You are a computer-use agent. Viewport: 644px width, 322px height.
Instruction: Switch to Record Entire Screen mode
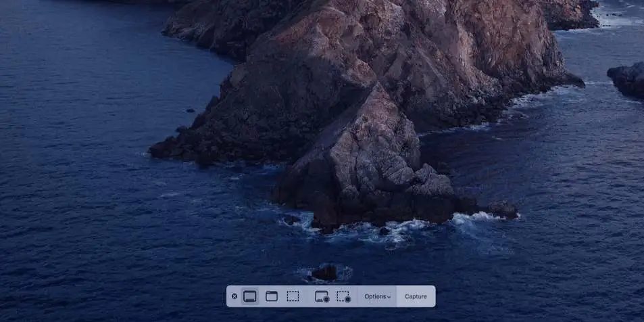[322, 296]
